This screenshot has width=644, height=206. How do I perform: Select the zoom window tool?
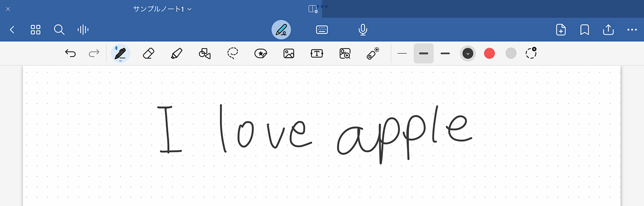tap(345, 53)
